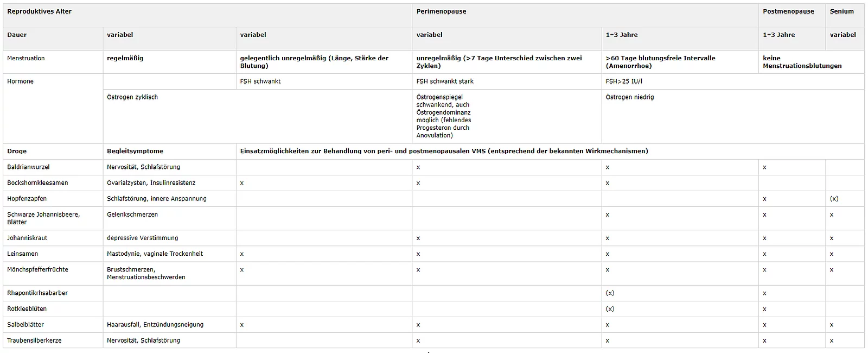Click the 'Östrogen niedrig' cell
This screenshot has height=353, width=868.
pos(733,116)
